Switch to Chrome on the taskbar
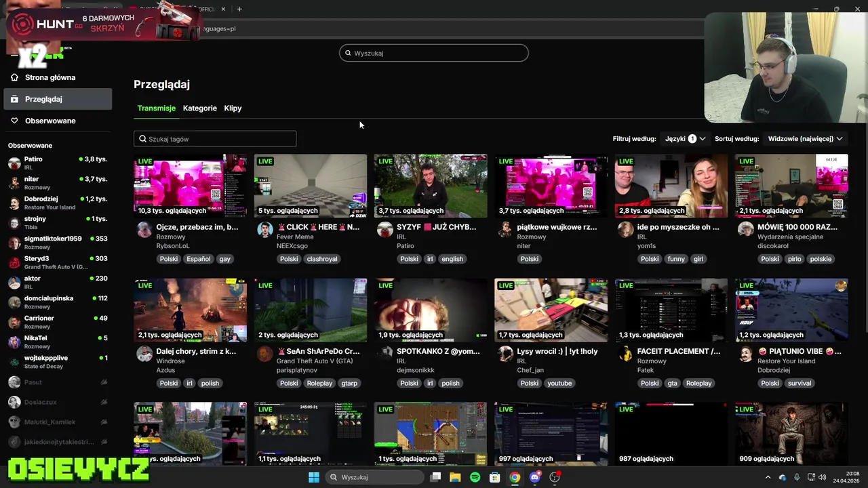This screenshot has height=488, width=868. point(515,477)
